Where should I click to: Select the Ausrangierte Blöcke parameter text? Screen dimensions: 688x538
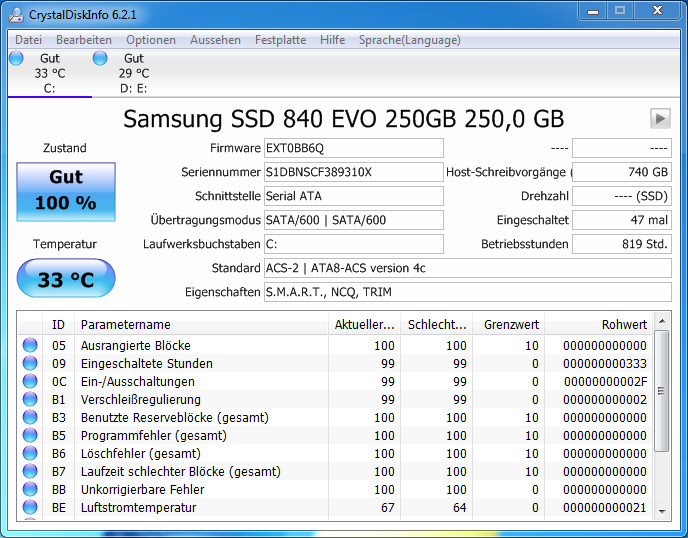(136, 346)
